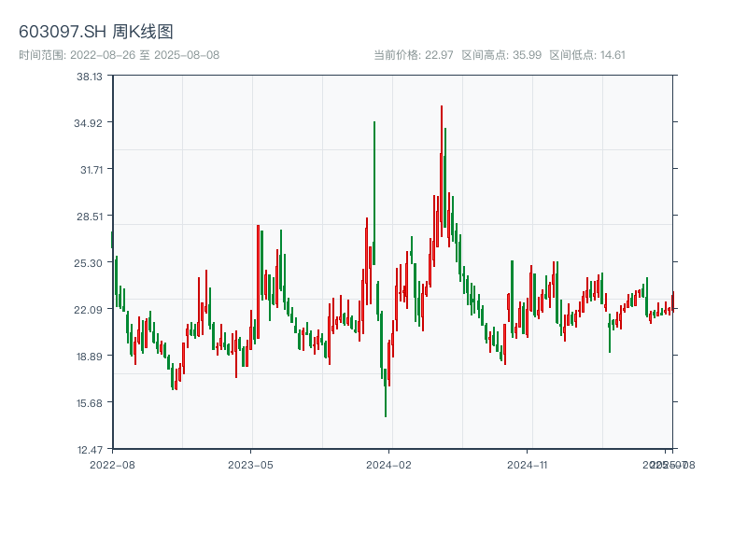Click the 18.89 price axis label
Viewport: 747px width, 560px height.
point(90,357)
